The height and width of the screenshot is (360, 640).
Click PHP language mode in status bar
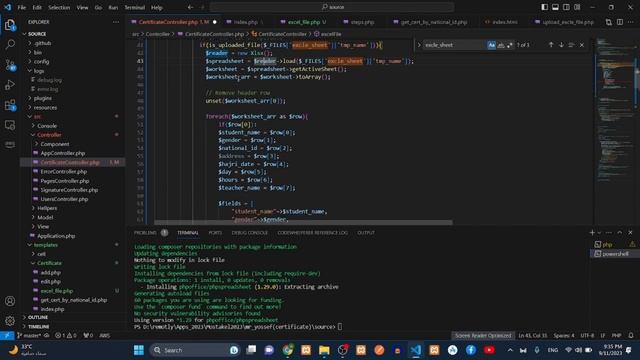click(x=616, y=336)
